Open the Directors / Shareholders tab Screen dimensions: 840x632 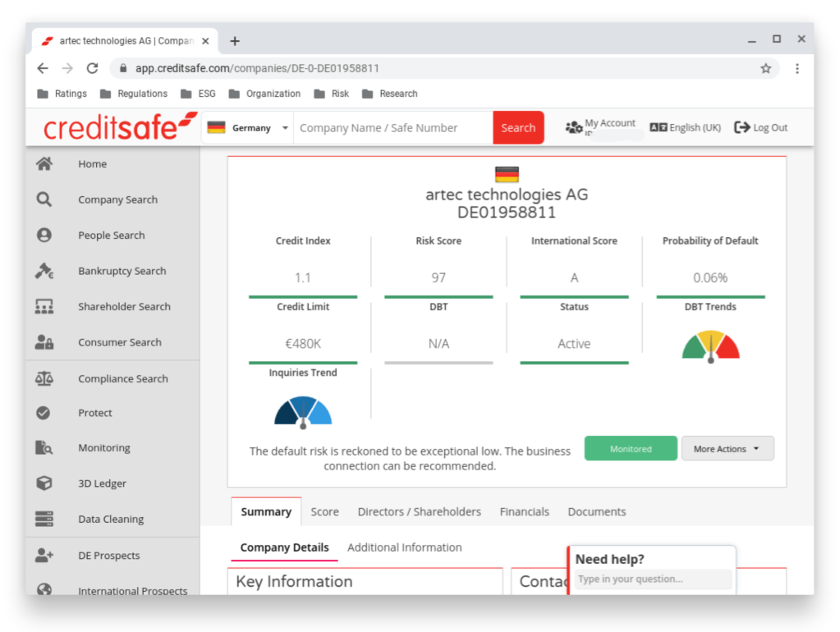[x=419, y=511]
